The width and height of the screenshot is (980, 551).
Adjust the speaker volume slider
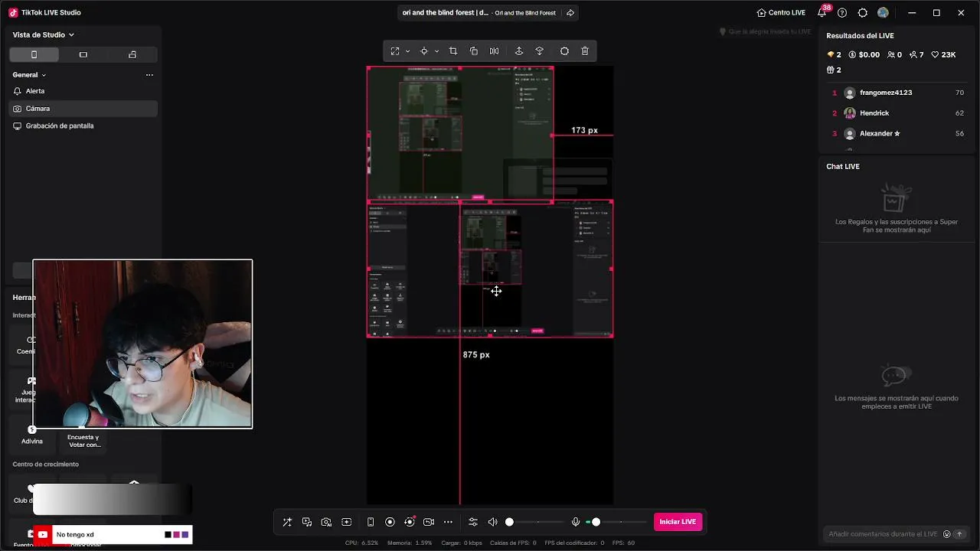(x=535, y=522)
